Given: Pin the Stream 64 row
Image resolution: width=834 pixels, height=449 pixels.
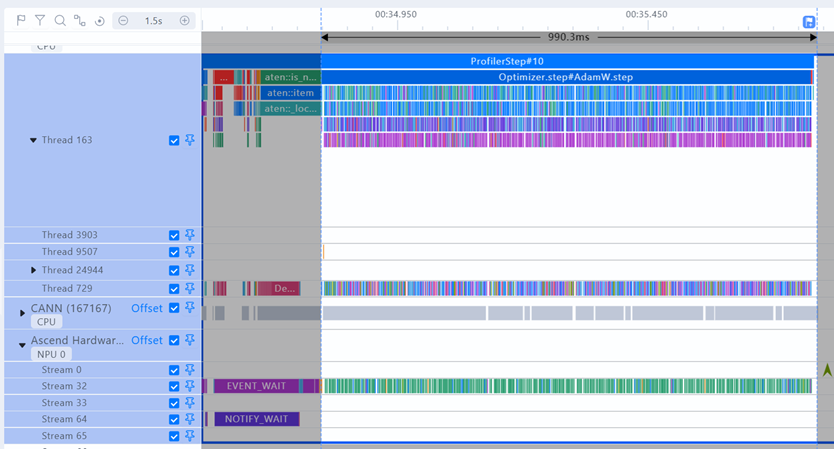Looking at the screenshot, I should tap(190, 419).
